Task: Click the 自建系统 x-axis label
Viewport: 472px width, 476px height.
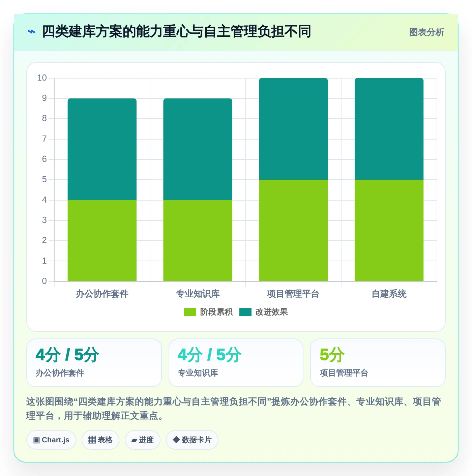Action: point(389,294)
